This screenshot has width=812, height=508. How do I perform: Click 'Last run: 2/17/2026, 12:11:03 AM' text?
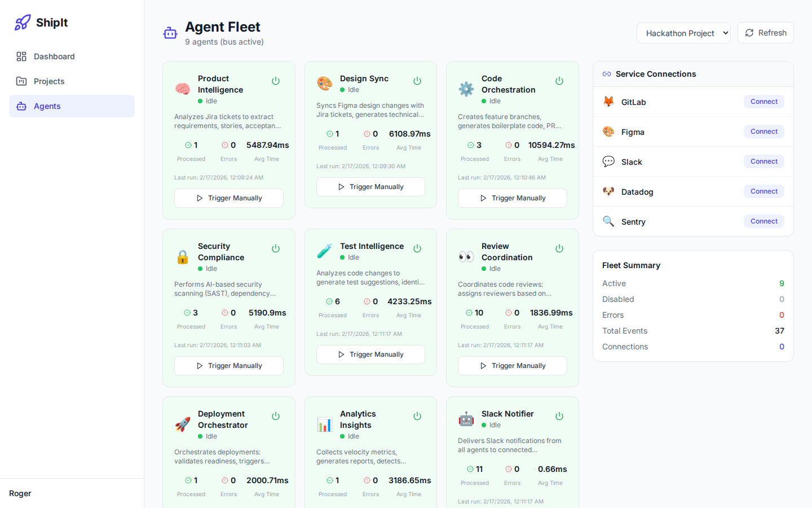[x=218, y=345]
